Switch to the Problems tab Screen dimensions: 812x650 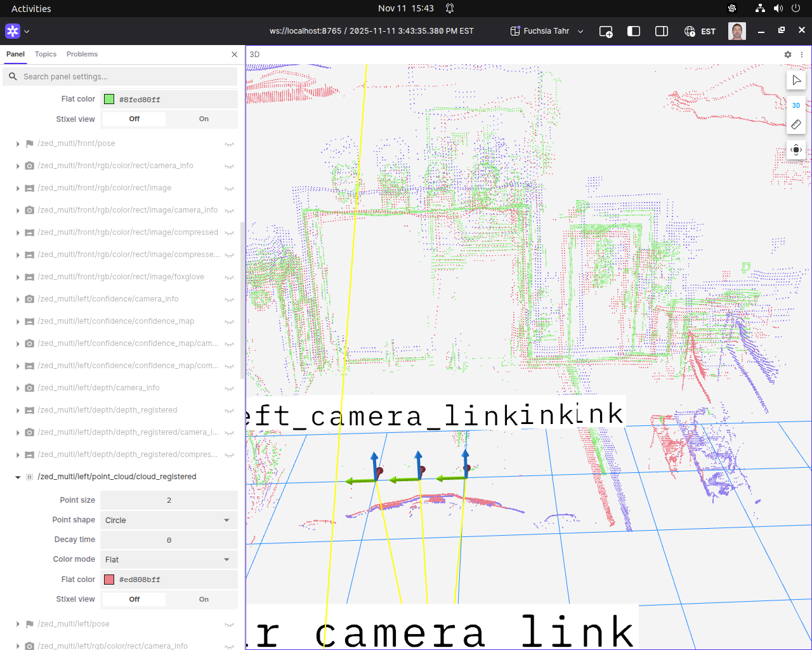click(x=82, y=55)
